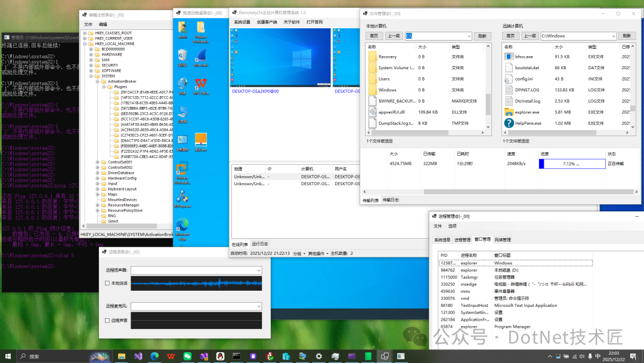
Task: Enable the 本地说话 checkbox
Action: [x=107, y=283]
